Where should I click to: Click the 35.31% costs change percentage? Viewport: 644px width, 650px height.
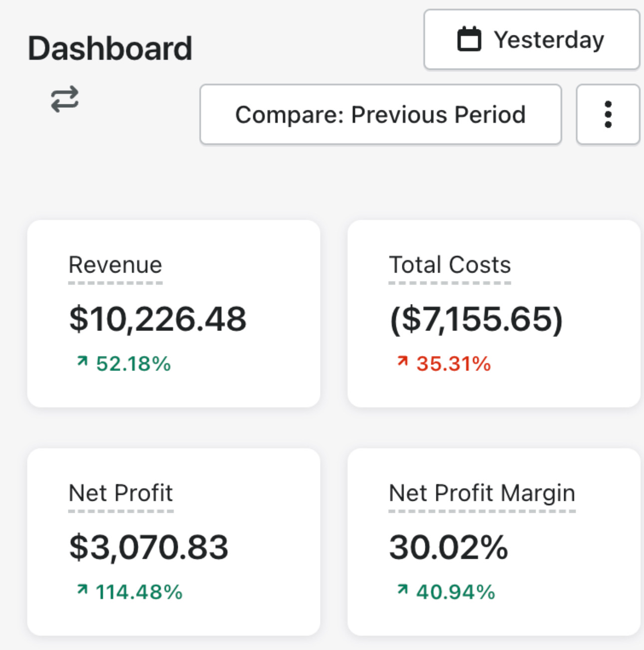454,363
